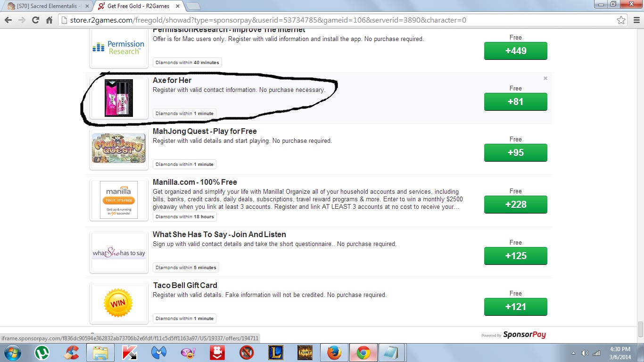Claim the +81 Axe for Her offer
This screenshot has height=362, width=644.
(515, 102)
